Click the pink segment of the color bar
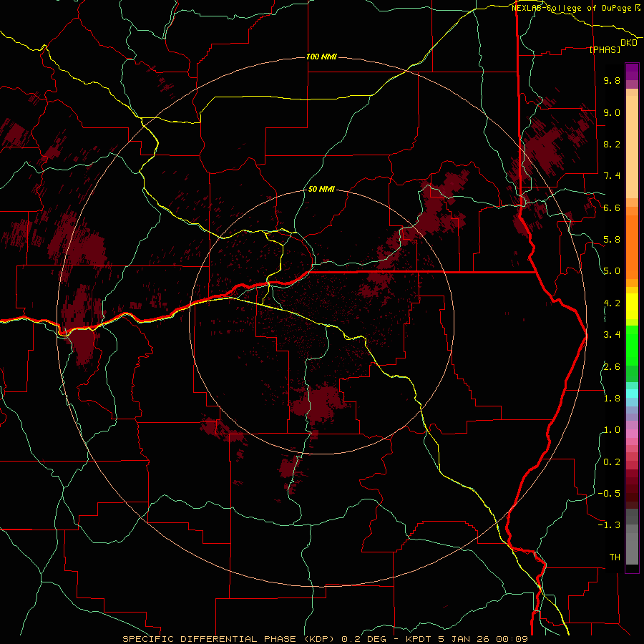Screen dimensions: 644x644 click(x=632, y=434)
